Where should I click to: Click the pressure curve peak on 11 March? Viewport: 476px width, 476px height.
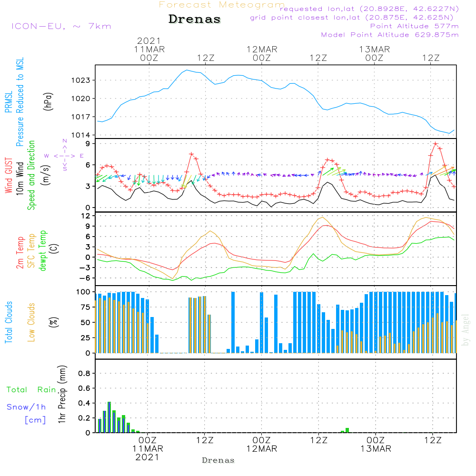click(x=187, y=70)
